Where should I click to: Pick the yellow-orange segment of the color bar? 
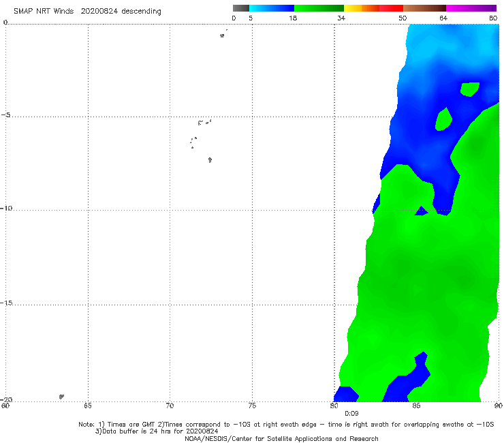tap(362, 8)
